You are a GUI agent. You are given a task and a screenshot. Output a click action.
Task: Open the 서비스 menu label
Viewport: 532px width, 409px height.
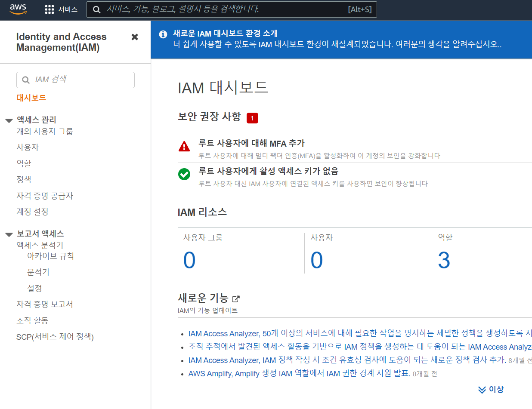(x=68, y=9)
